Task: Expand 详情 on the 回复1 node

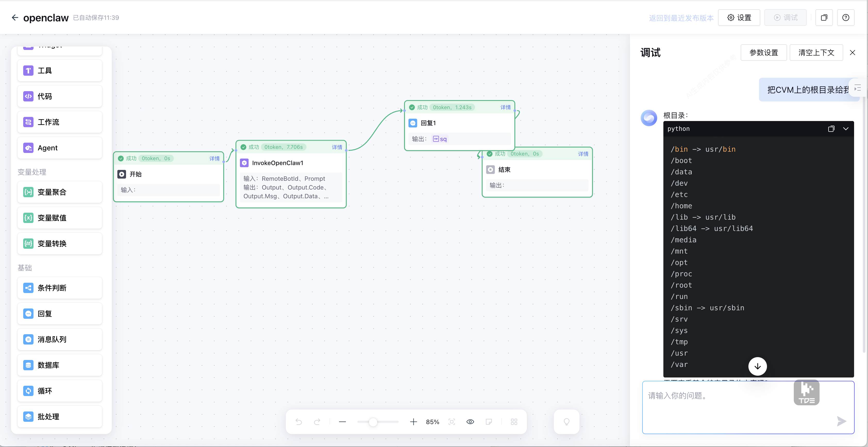Action: [x=505, y=107]
